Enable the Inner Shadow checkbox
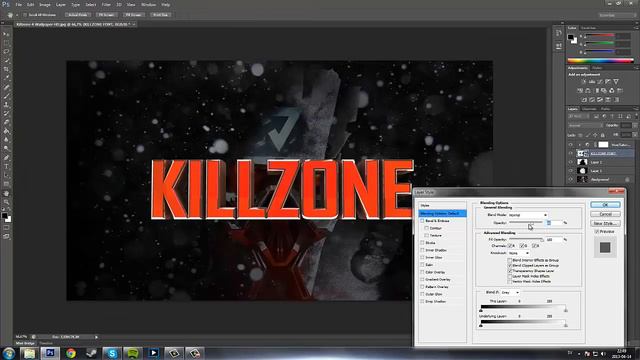 click(422, 250)
